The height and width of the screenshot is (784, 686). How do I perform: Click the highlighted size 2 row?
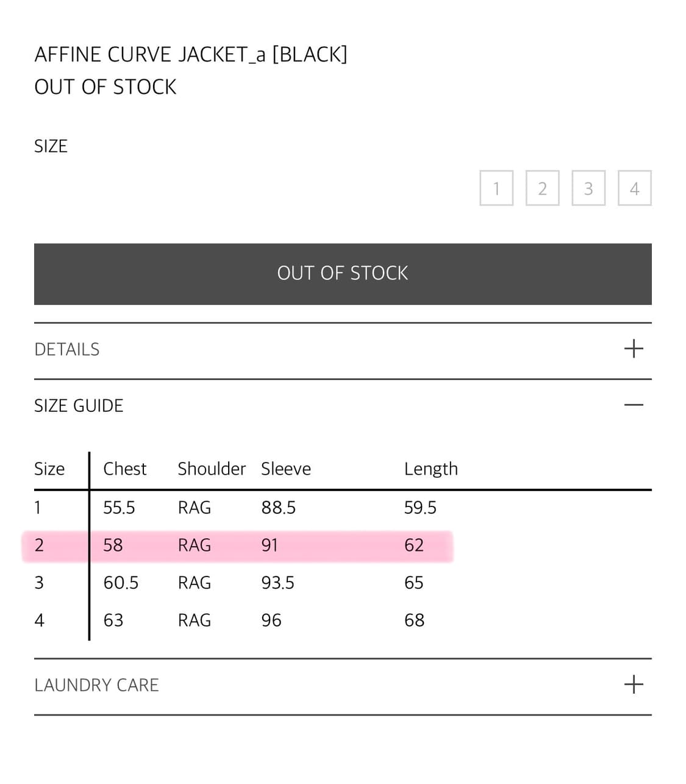coord(238,545)
